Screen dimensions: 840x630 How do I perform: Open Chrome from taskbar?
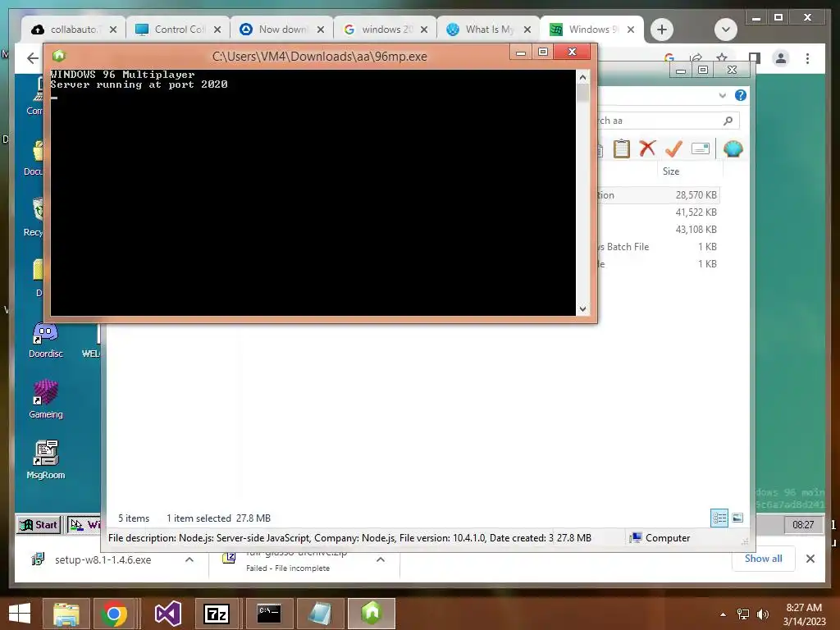[113, 614]
